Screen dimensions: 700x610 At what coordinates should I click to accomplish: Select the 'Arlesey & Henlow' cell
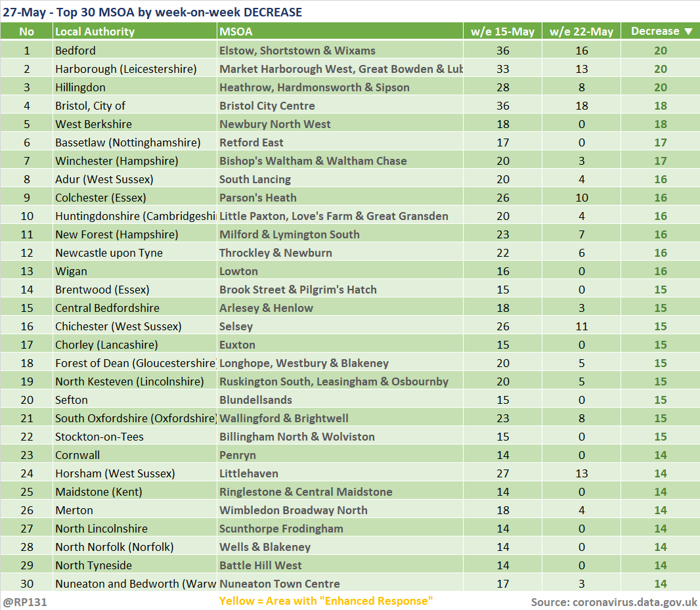coord(340,308)
